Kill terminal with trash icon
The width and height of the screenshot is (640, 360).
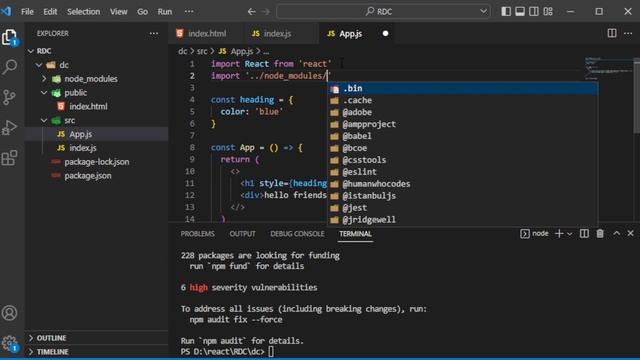pyautogui.click(x=600, y=233)
